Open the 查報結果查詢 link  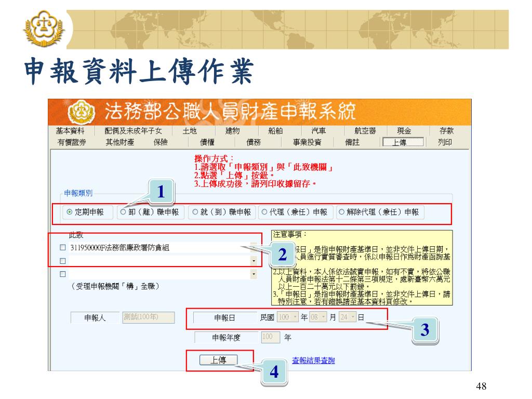click(x=313, y=361)
